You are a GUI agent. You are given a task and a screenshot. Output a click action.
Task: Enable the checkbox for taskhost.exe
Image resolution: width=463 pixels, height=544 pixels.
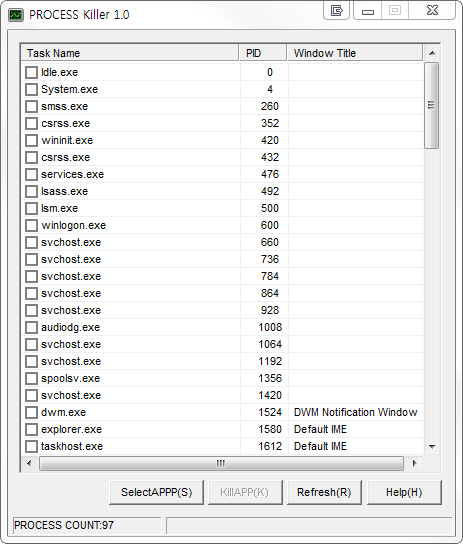point(32,446)
